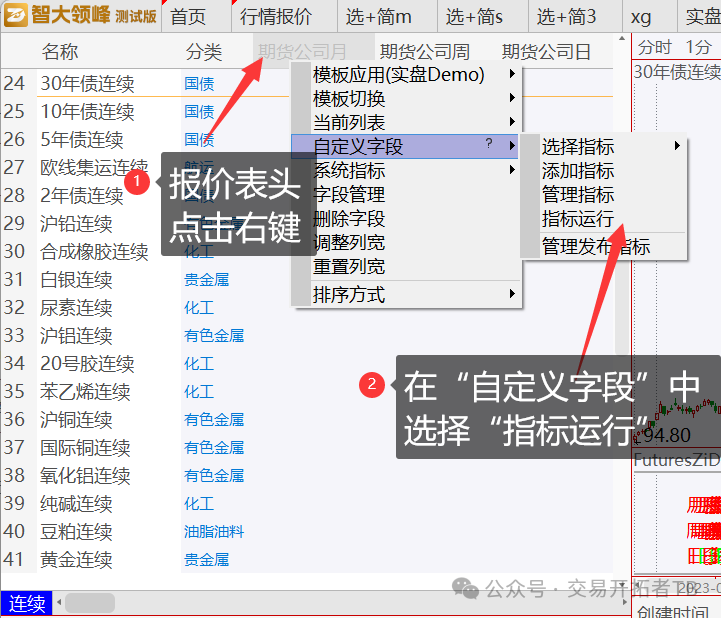Screen dimensions: 721x618
Task: Click the horizontal scrollbar left arrow
Action: [59, 603]
